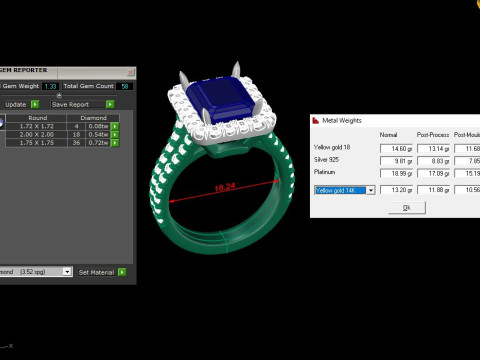The height and width of the screenshot is (360, 480).
Task: Click Platinum Normal field 18.99 gr
Action: click(x=396, y=173)
